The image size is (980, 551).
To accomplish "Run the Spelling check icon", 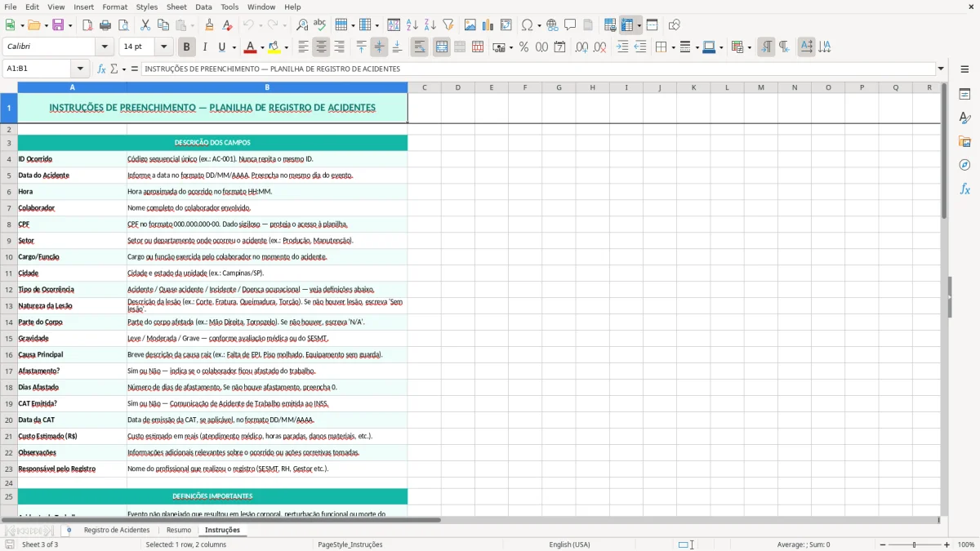I will (320, 25).
